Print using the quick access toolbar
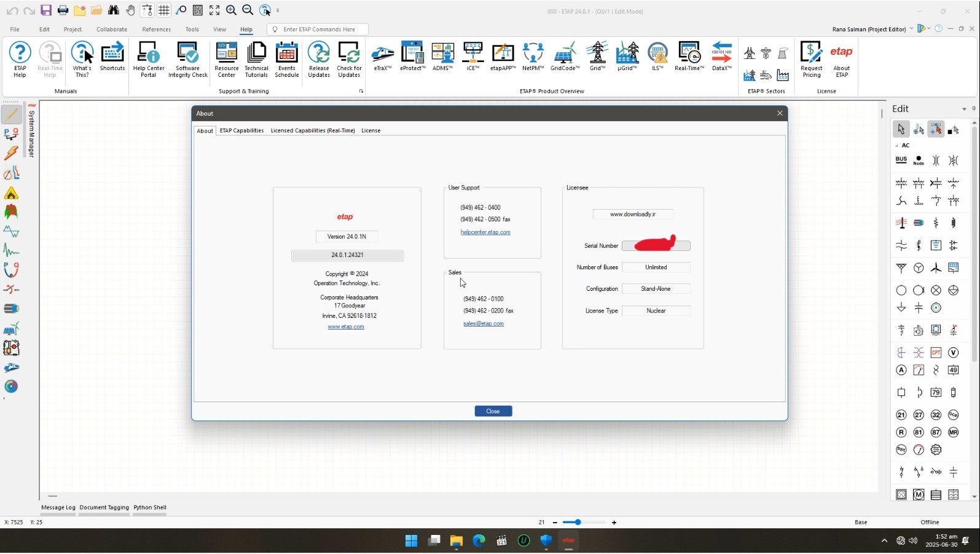 (x=63, y=10)
